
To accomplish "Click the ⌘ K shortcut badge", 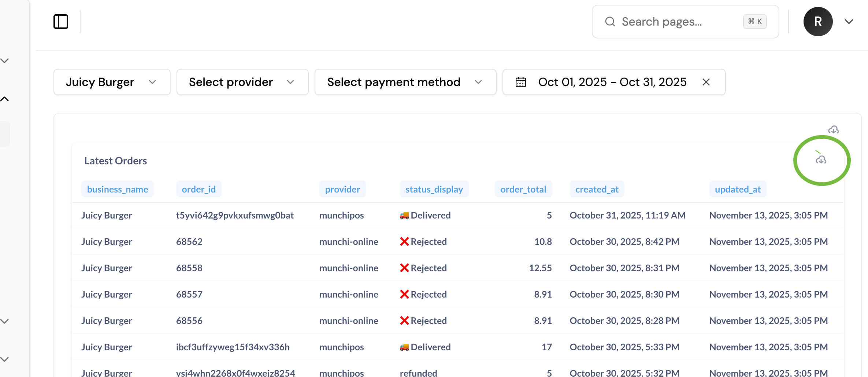I will 755,22.
